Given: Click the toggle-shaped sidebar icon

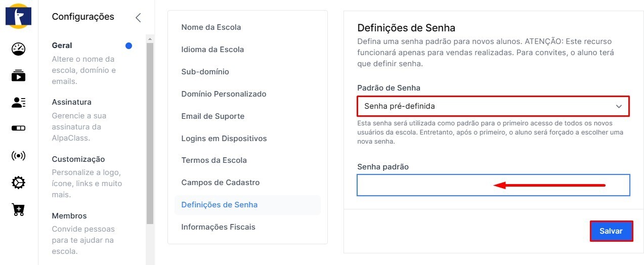Looking at the screenshot, I should [18, 128].
